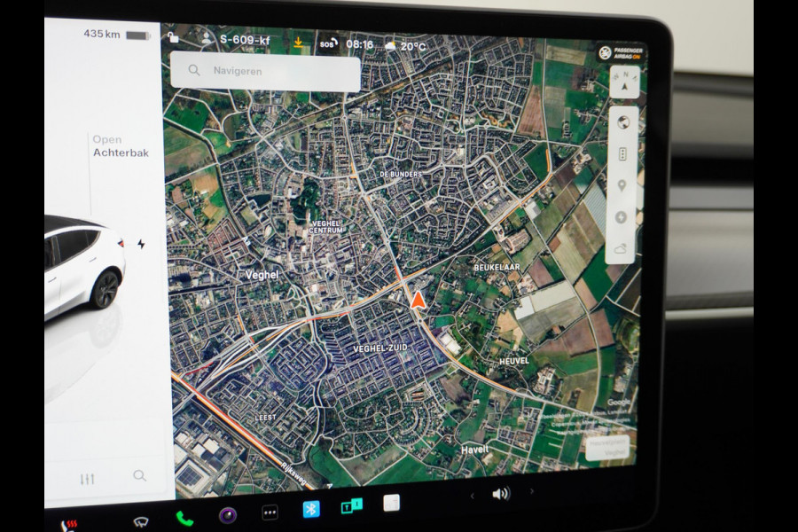Screen dimensions: 798x532
Task: Toggle the weather cloud map layer
Action: (x=620, y=249)
